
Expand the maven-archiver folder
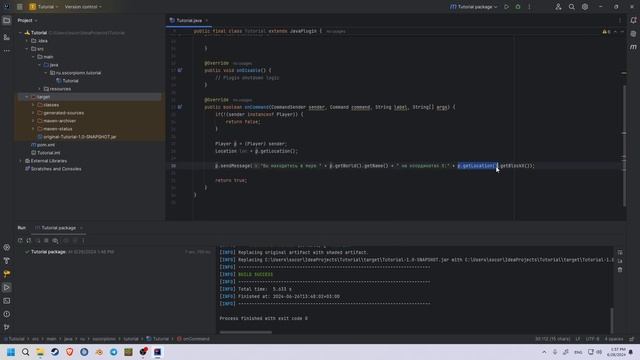(x=33, y=121)
